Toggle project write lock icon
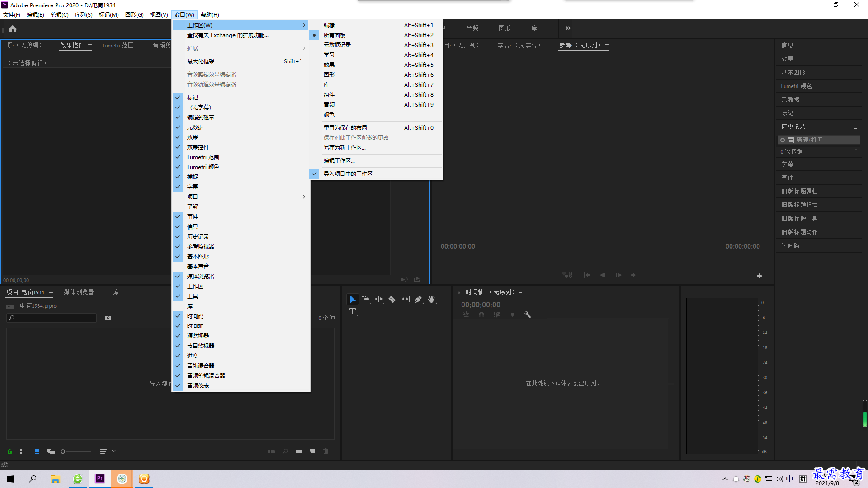Viewport: 868px width, 488px height. click(9, 451)
